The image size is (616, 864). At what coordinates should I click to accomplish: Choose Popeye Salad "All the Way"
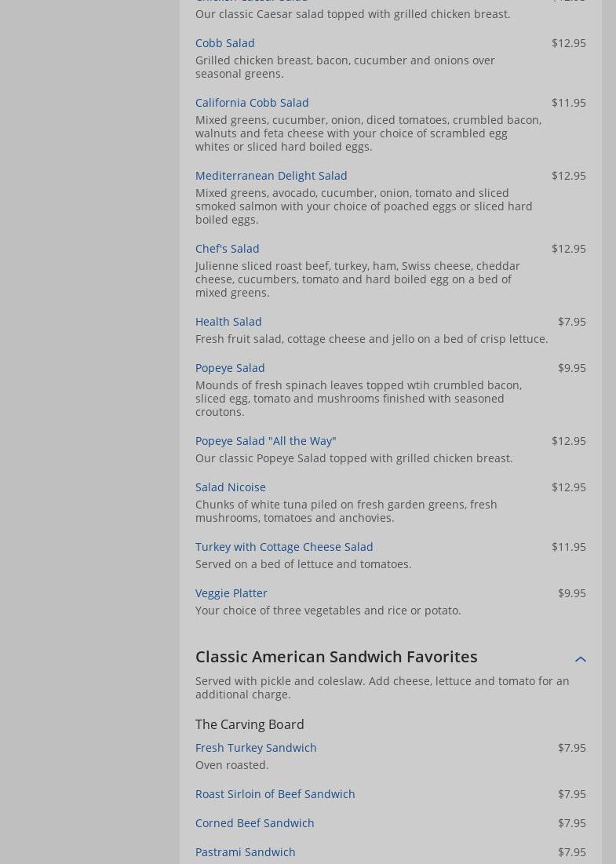(265, 441)
